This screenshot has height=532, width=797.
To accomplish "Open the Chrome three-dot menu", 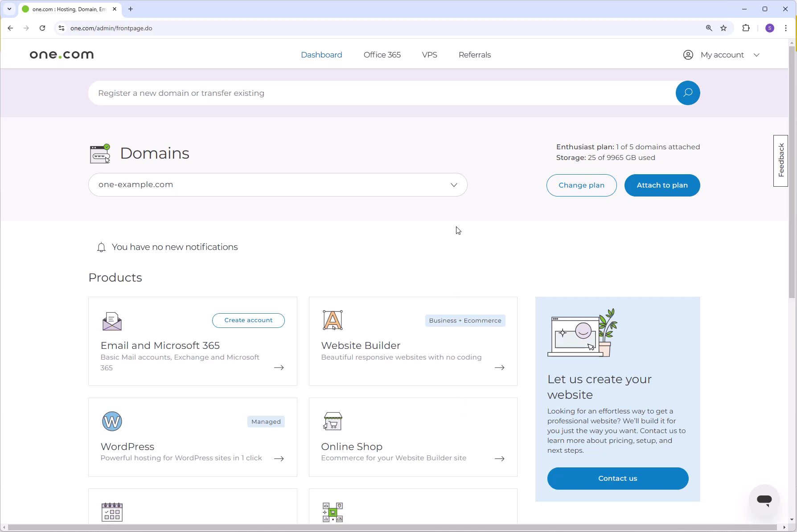I will (786, 28).
